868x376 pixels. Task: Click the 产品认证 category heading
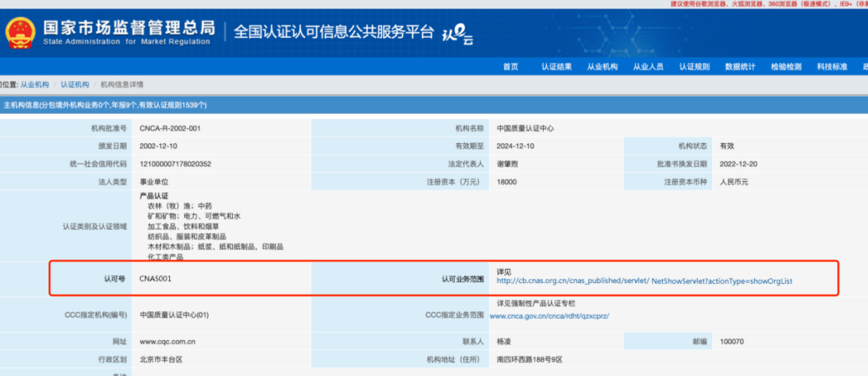[154, 196]
